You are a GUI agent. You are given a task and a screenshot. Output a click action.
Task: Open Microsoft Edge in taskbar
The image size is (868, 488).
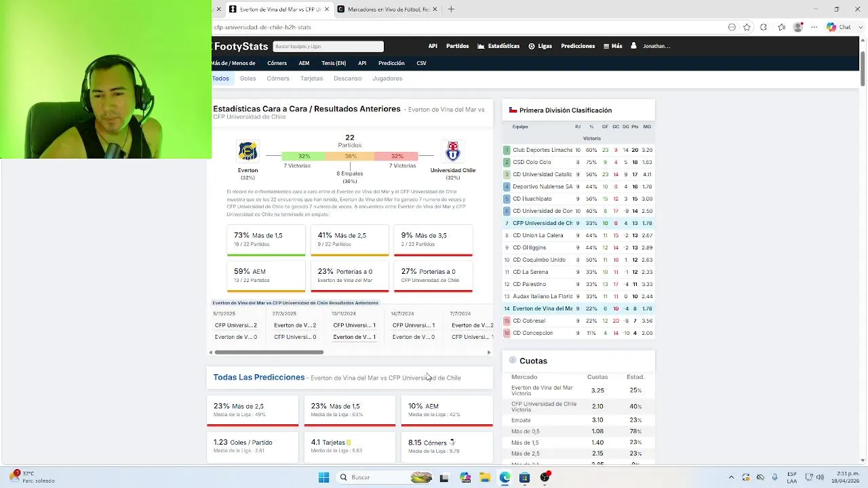coord(505,477)
